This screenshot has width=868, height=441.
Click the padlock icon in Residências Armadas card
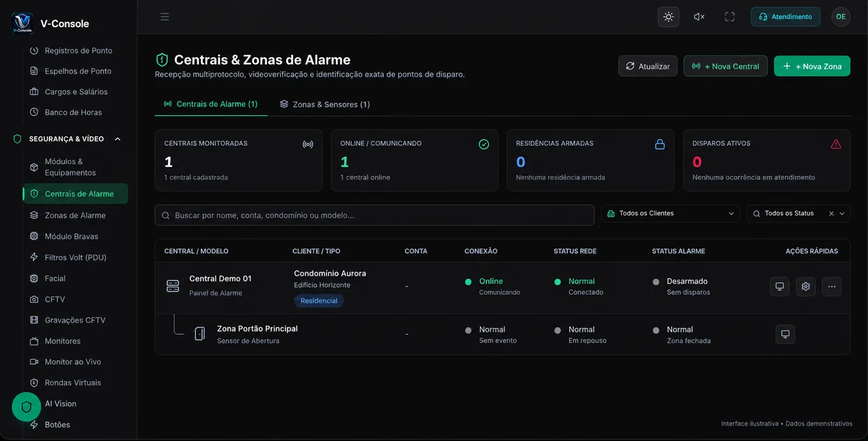click(x=660, y=145)
